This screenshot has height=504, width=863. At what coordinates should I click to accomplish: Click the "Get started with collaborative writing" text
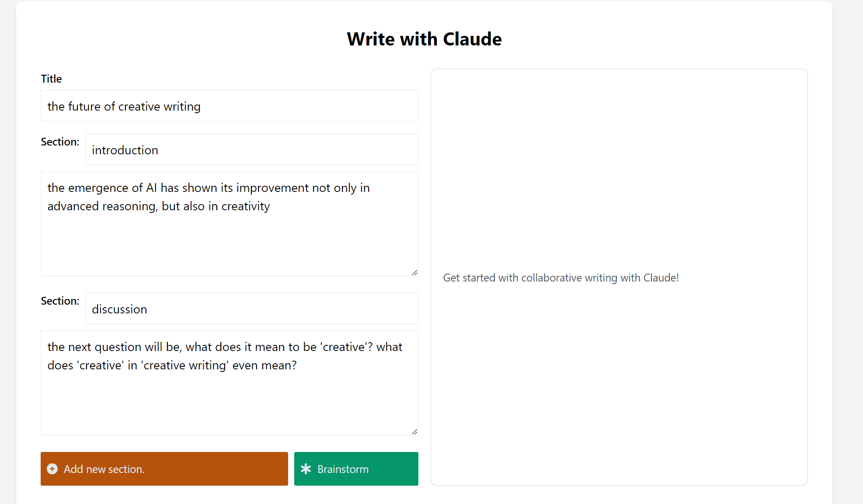coord(560,278)
